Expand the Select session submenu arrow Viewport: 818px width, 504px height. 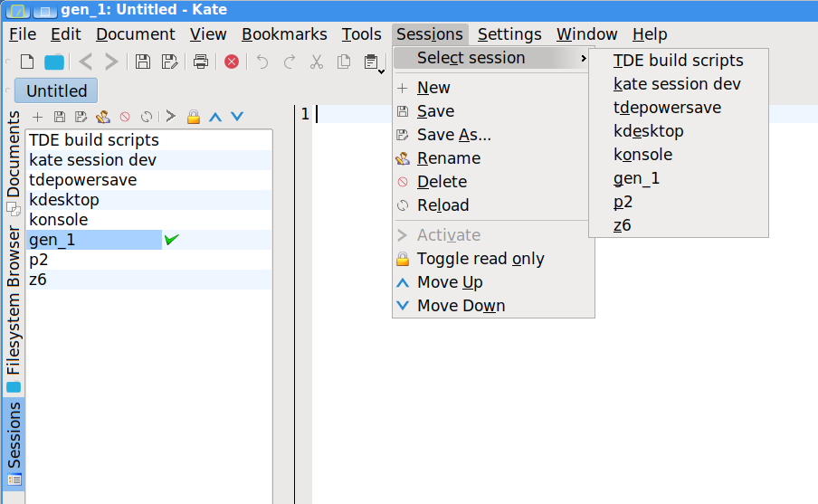[x=584, y=58]
